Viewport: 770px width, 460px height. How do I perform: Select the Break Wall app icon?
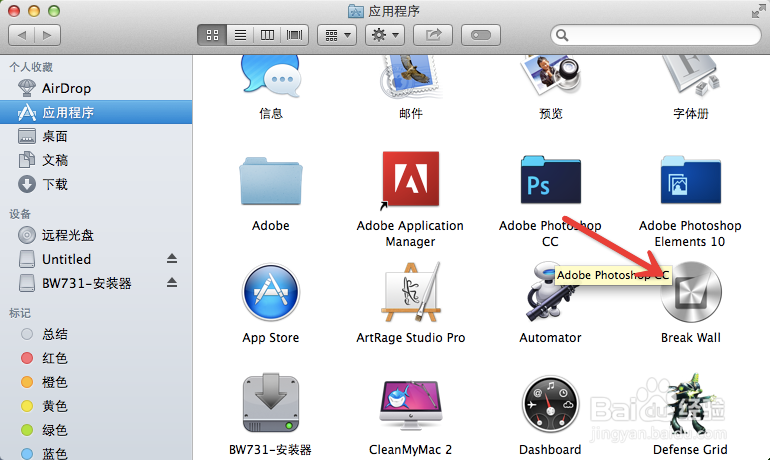[691, 292]
